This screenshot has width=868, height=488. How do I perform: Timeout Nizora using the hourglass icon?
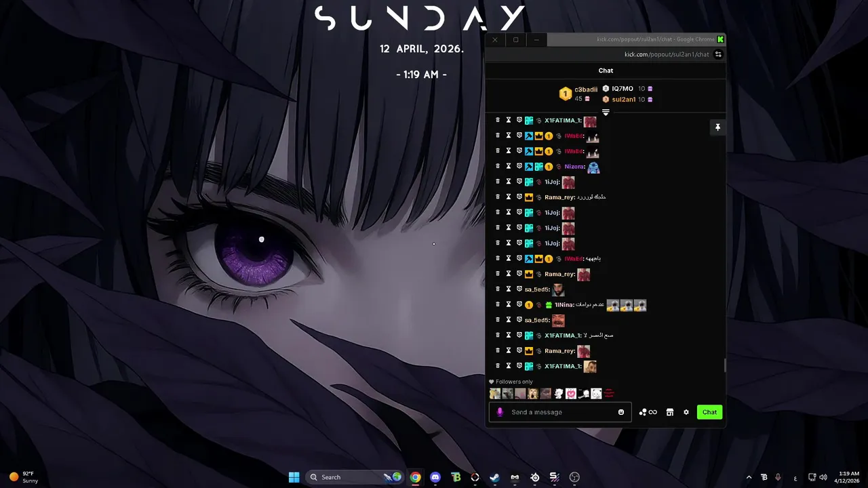pyautogui.click(x=509, y=166)
